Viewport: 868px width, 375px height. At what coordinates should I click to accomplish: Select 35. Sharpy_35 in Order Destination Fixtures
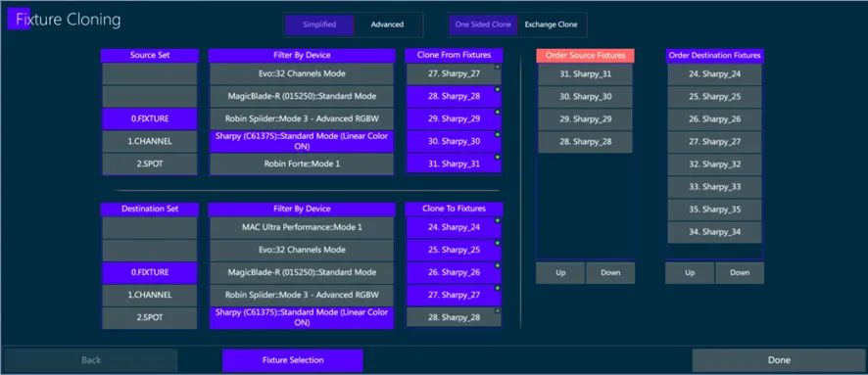(x=714, y=210)
